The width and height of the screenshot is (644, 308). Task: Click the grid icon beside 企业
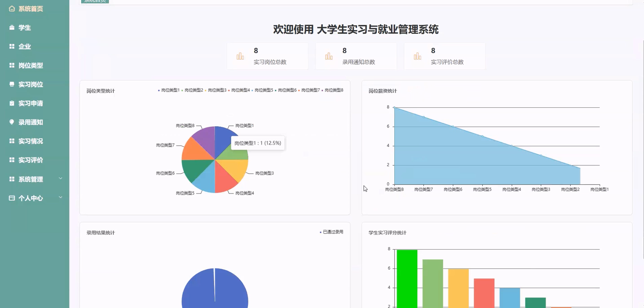[x=11, y=46]
